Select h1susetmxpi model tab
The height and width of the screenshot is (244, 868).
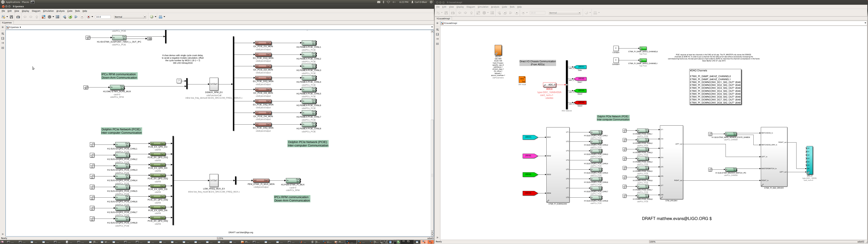[x=443, y=18]
